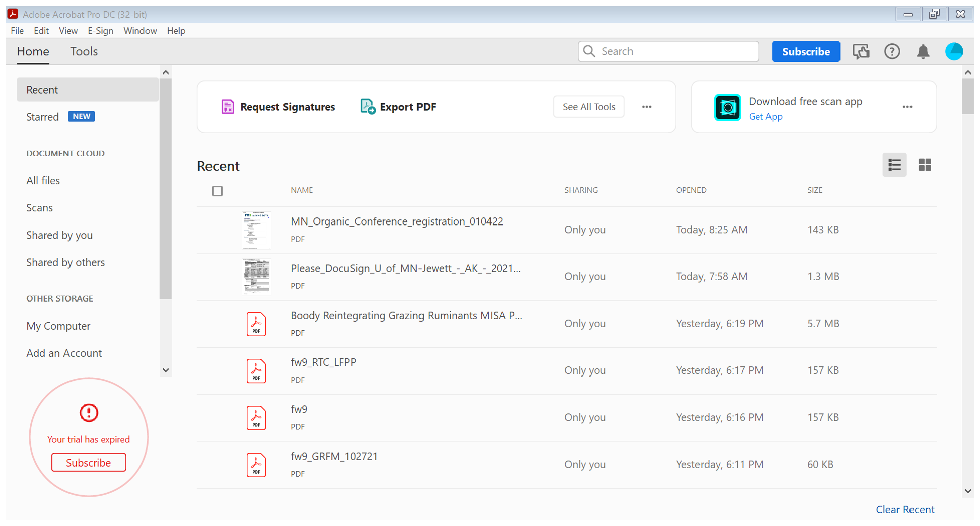Open the share screen icon in header
Viewport: 980px width, 526px height.
click(x=861, y=51)
